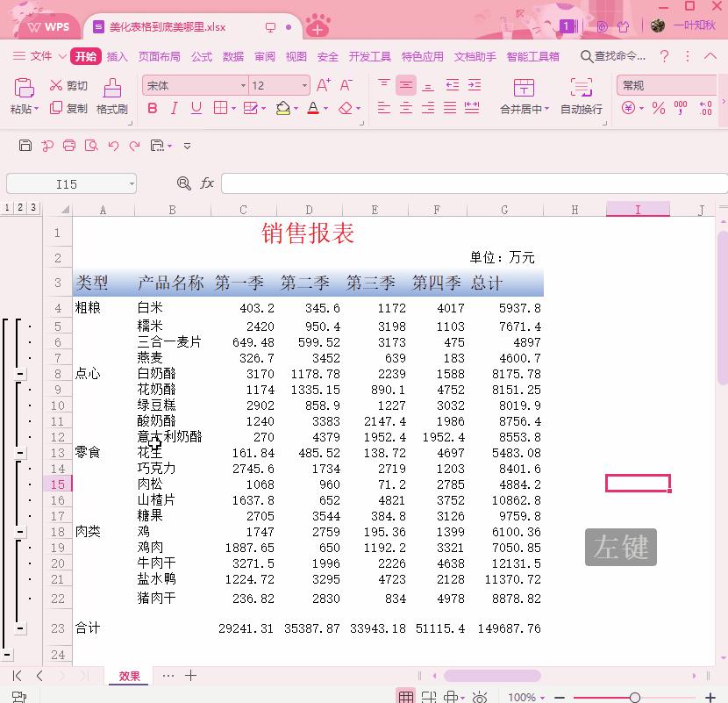
Task: Switch to the 插入 ribbon tab
Action: point(117,55)
